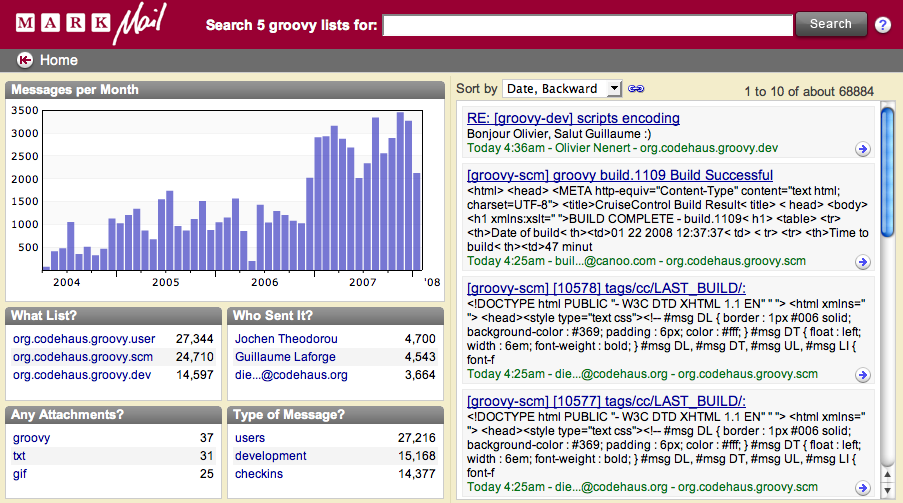Click the 27,344 count value
903x503 pixels.
click(x=195, y=339)
